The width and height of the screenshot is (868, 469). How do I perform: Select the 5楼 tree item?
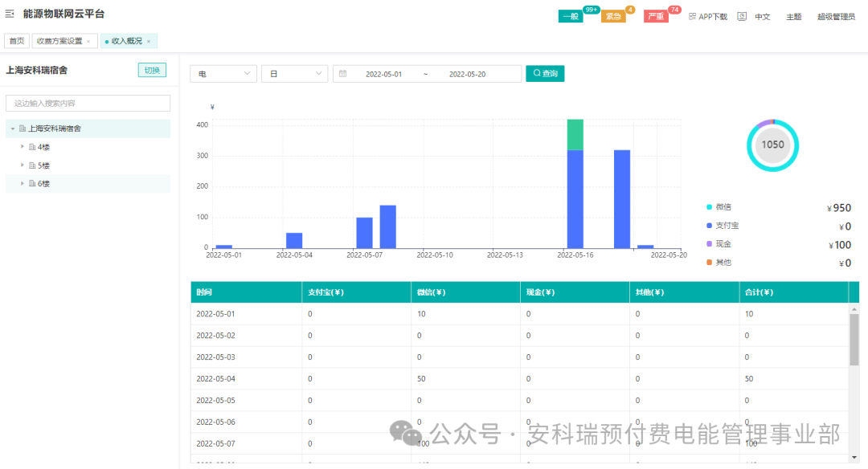coord(43,165)
